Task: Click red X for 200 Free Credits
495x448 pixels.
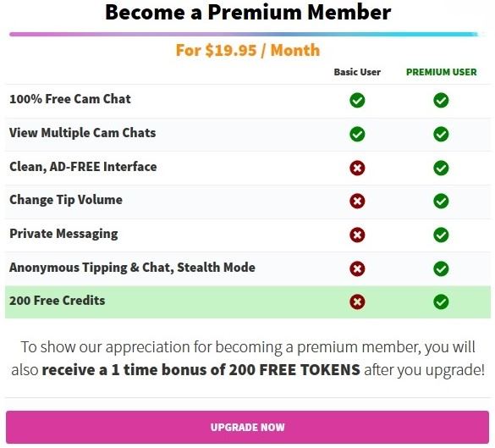Action: click(x=357, y=301)
